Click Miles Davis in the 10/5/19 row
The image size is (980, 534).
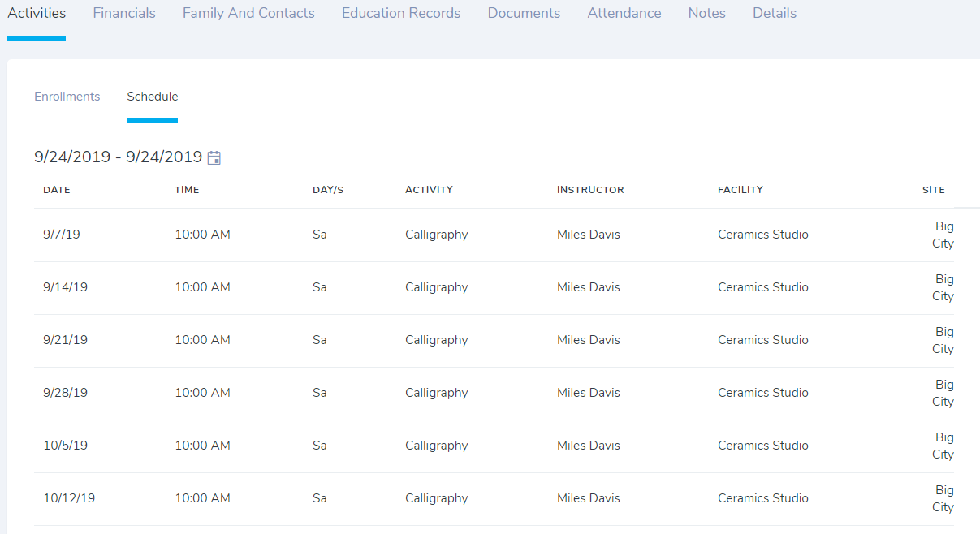[x=588, y=446]
